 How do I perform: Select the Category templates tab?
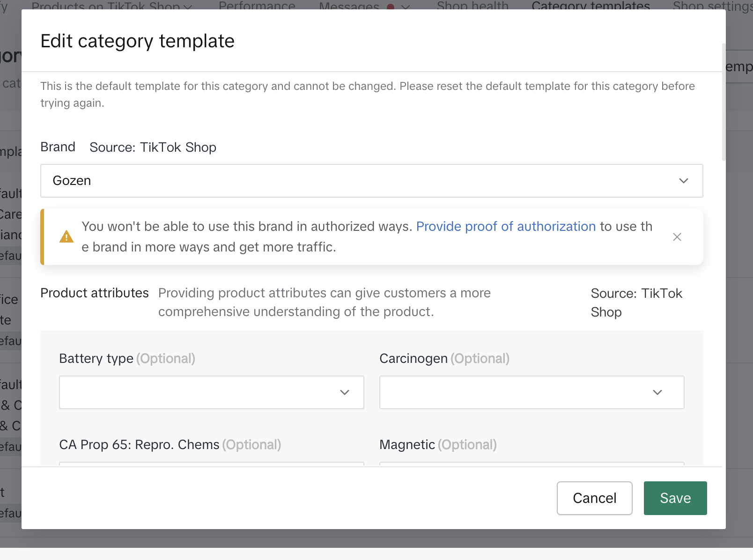[x=591, y=6]
